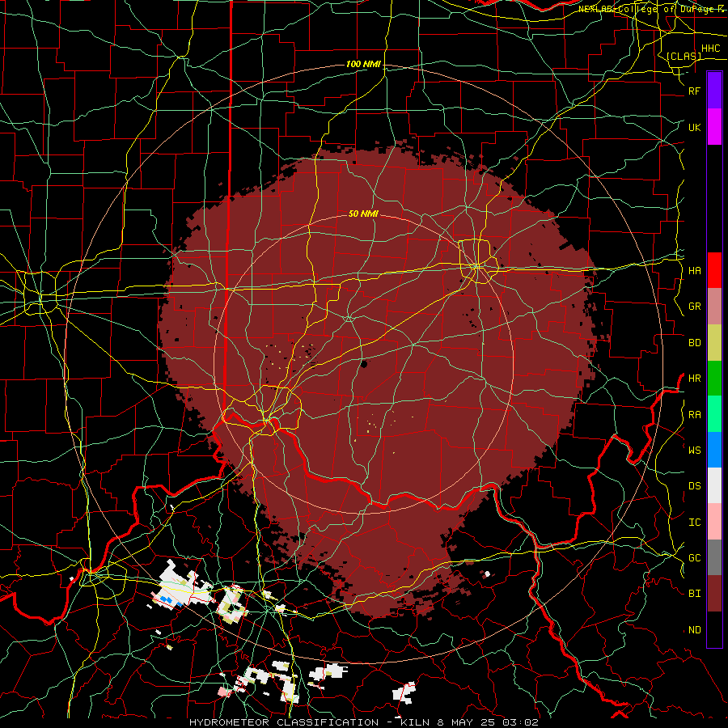
Task: Click the GR legend label
Action: (694, 307)
